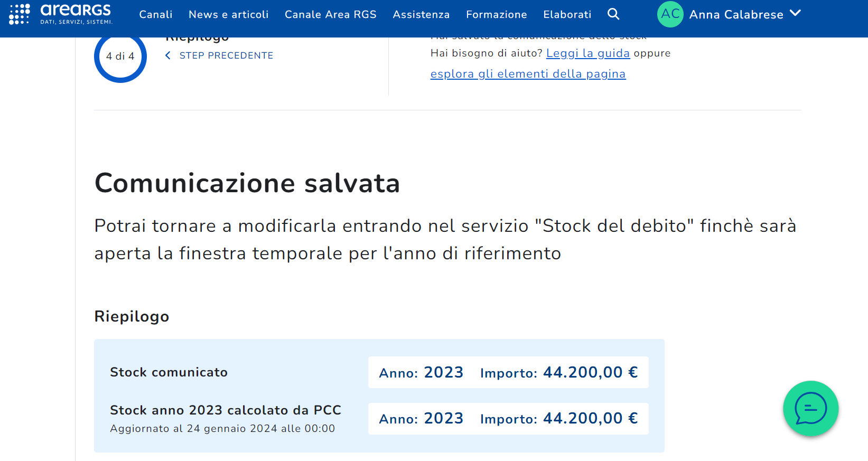868x461 pixels.
Task: Expand the user menu chevron arrow
Action: coord(795,14)
